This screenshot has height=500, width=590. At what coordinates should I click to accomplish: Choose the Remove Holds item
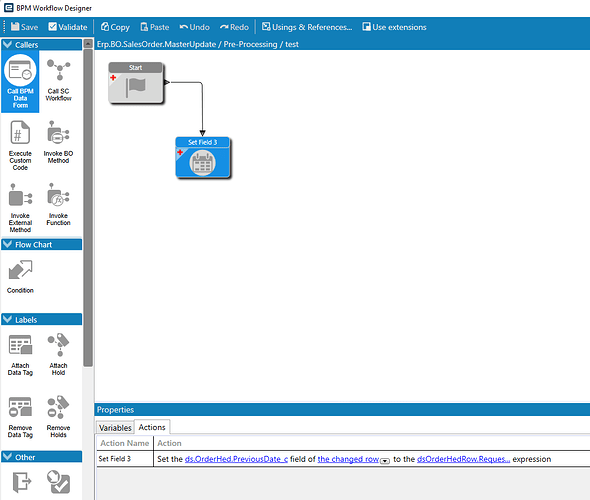coord(58,416)
